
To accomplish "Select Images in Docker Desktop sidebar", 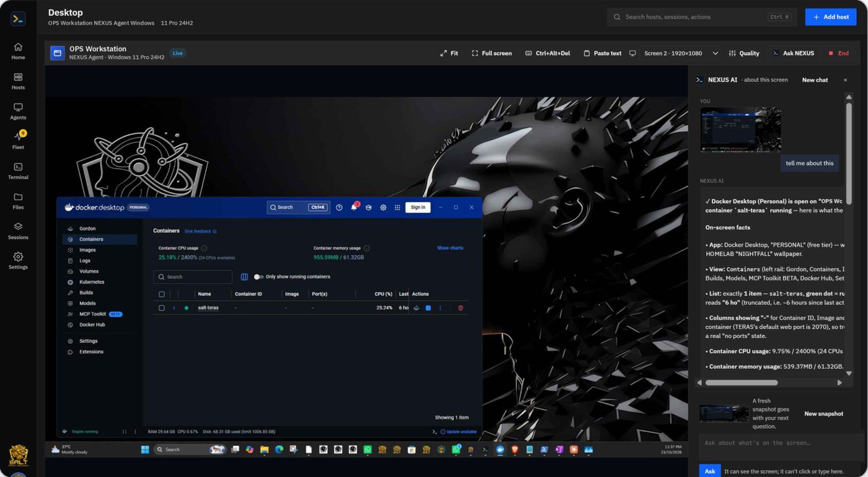I will [x=87, y=250].
